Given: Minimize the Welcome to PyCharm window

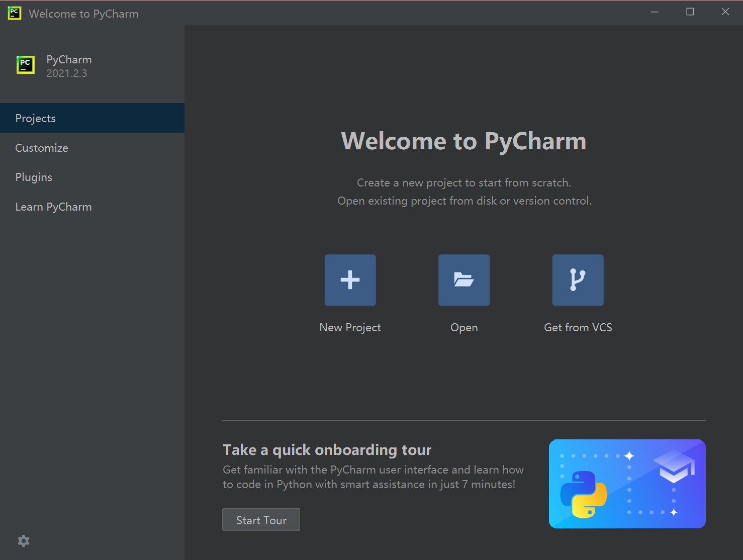Looking at the screenshot, I should pos(655,12).
